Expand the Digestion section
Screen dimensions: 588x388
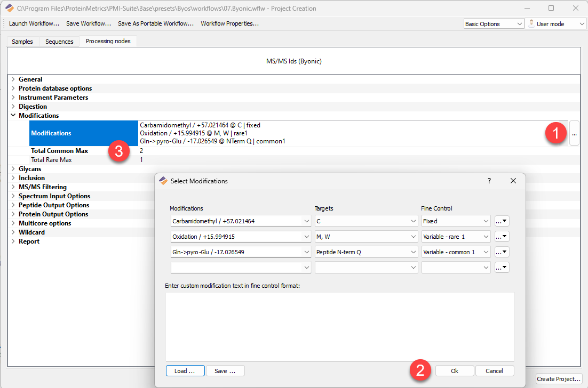click(x=13, y=107)
